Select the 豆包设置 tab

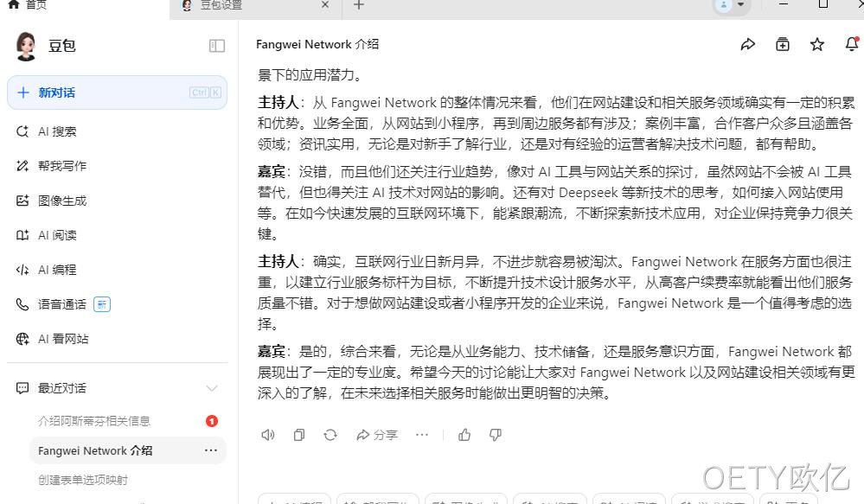click(x=256, y=6)
